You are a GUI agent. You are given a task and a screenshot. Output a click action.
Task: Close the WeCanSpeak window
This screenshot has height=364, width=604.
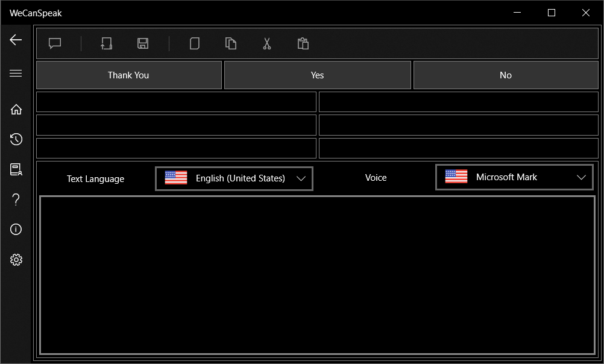point(586,13)
